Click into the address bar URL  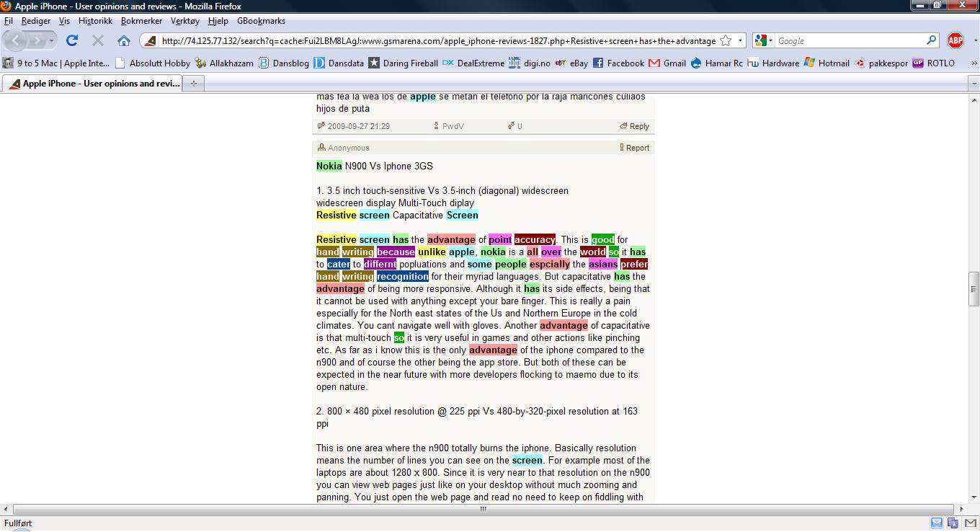(x=438, y=41)
